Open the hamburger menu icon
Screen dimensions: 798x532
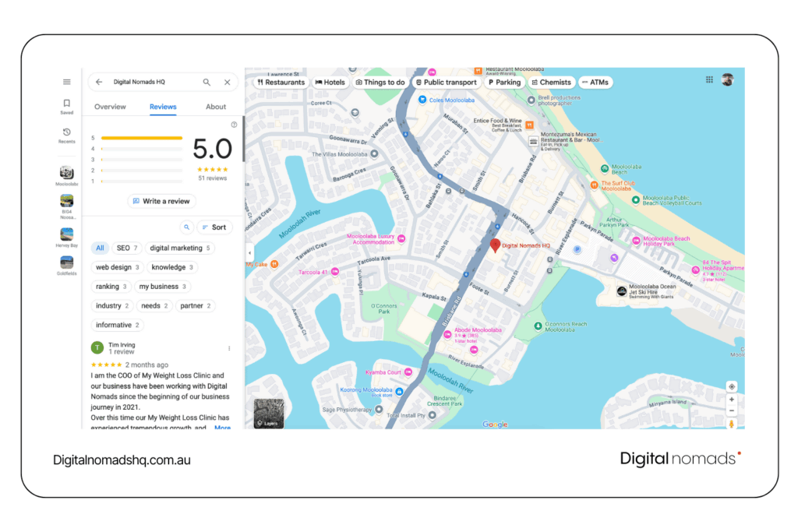click(x=67, y=82)
